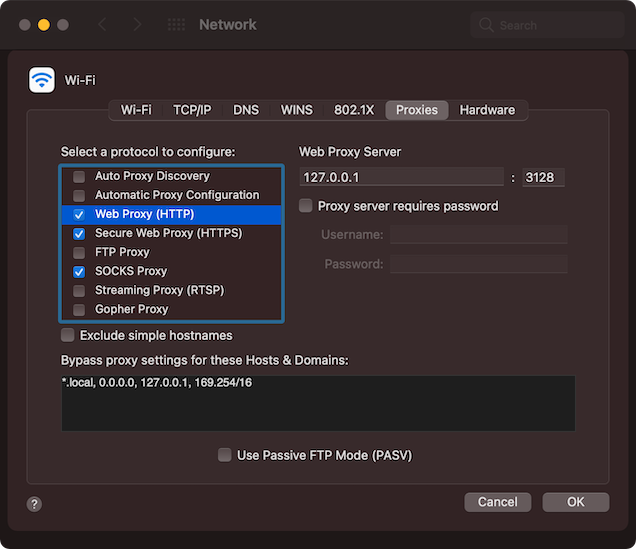Viewport: 636px width, 549px height.
Task: Go back with the left chevron
Action: (x=104, y=24)
